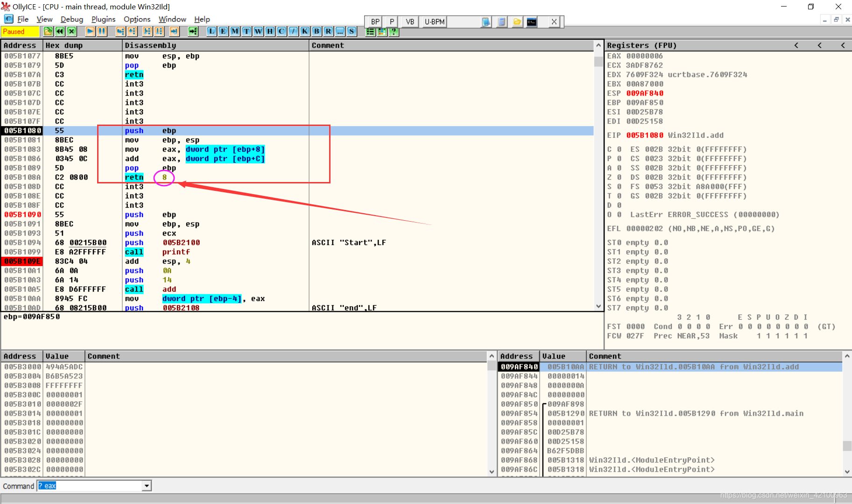Image resolution: width=852 pixels, height=504 pixels.
Task: Open the Help menu
Action: (202, 19)
